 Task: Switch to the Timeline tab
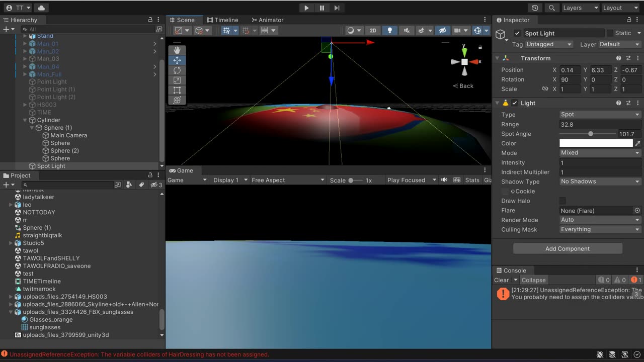tap(222, 20)
